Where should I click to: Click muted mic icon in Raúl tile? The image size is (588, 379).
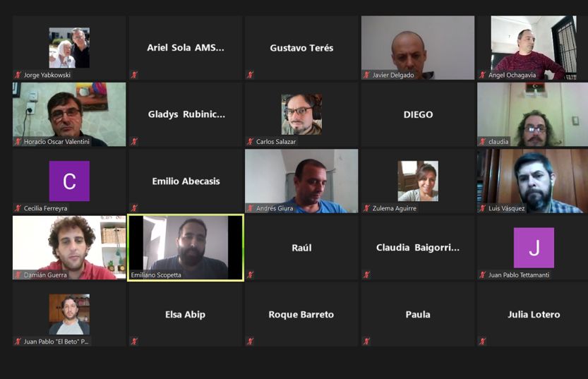[250, 275]
